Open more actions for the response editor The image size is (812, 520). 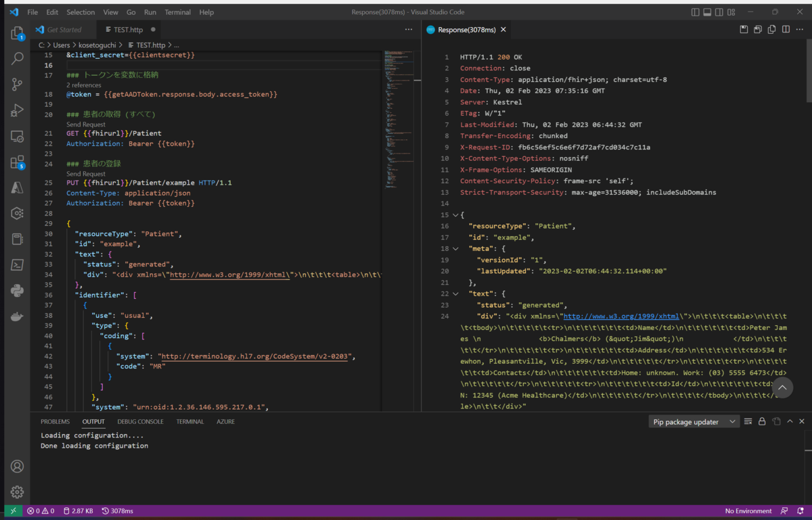coord(800,30)
